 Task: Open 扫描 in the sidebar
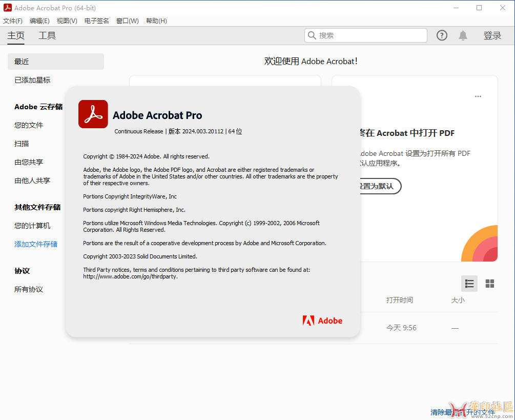(22, 144)
